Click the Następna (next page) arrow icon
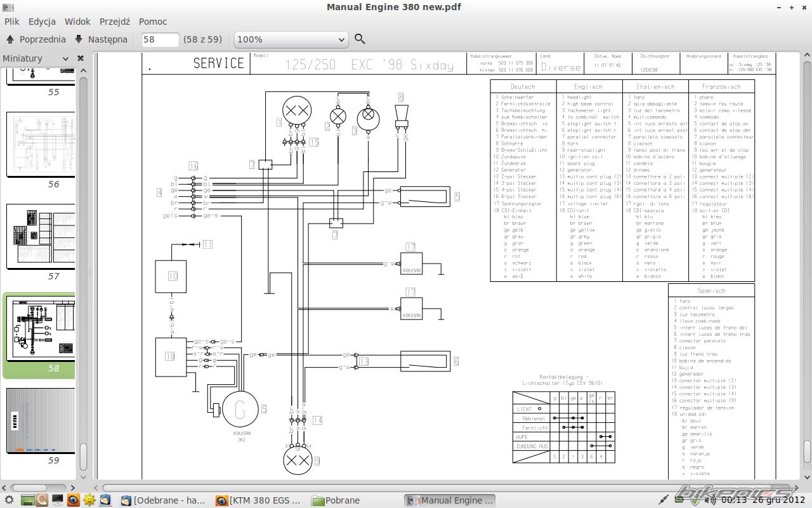 79,39
